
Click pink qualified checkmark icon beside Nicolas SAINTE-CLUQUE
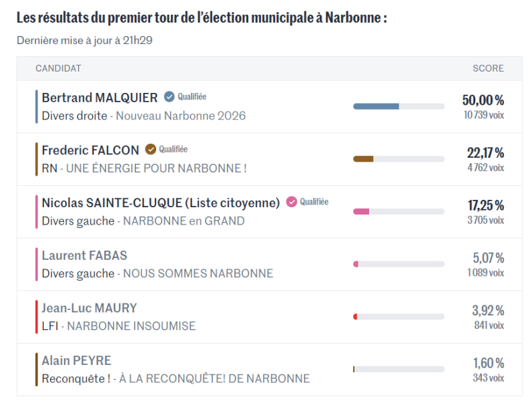(x=291, y=202)
